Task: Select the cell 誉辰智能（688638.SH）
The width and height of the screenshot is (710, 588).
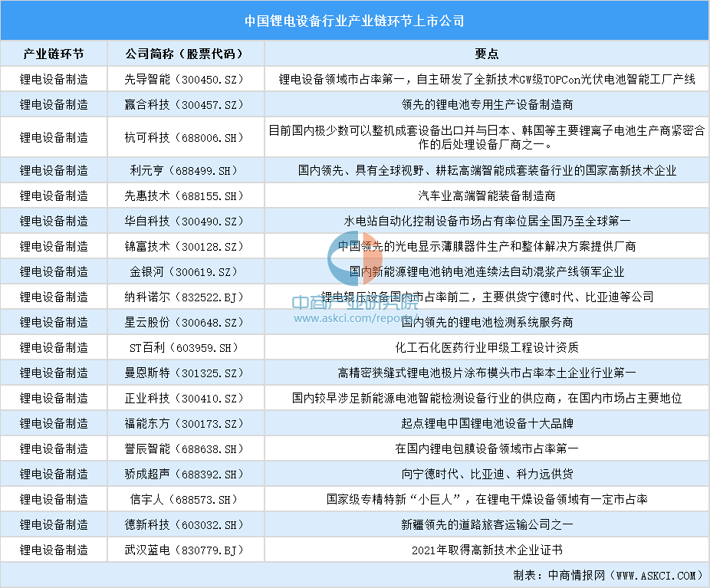Action: 186,449
